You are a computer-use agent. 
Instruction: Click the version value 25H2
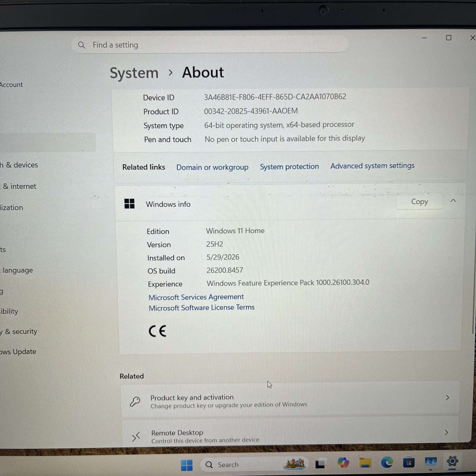pyautogui.click(x=215, y=244)
